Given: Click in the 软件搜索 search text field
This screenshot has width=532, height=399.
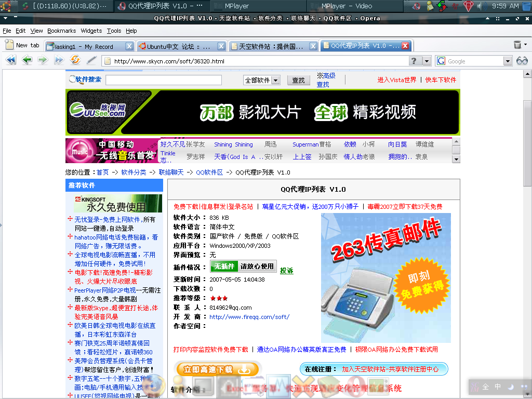Looking at the screenshot, I should [x=164, y=80].
